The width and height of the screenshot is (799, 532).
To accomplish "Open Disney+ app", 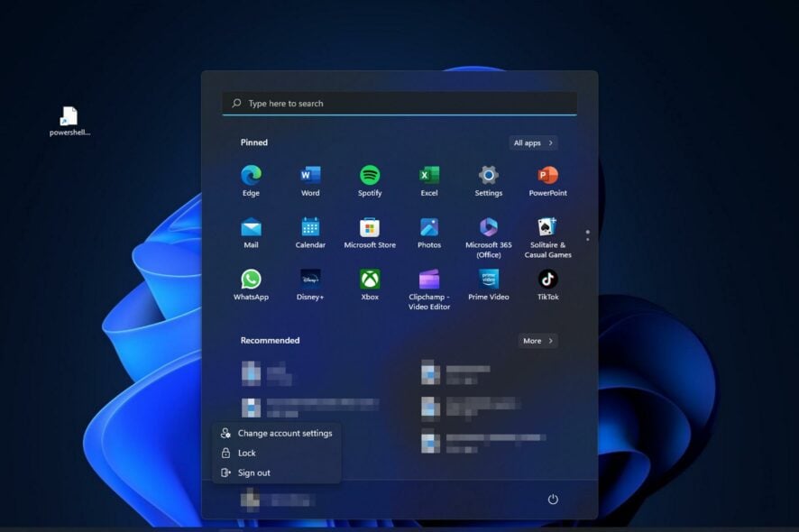I will [310, 285].
